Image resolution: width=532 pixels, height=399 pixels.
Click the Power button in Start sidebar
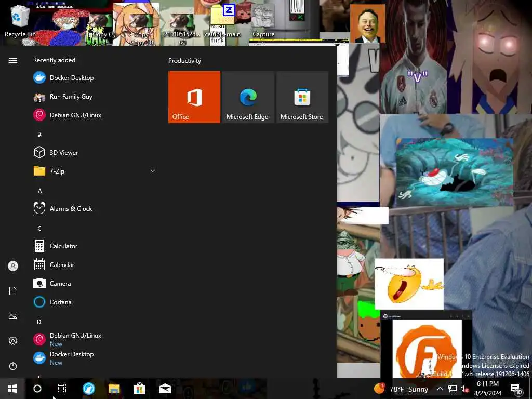(13, 366)
